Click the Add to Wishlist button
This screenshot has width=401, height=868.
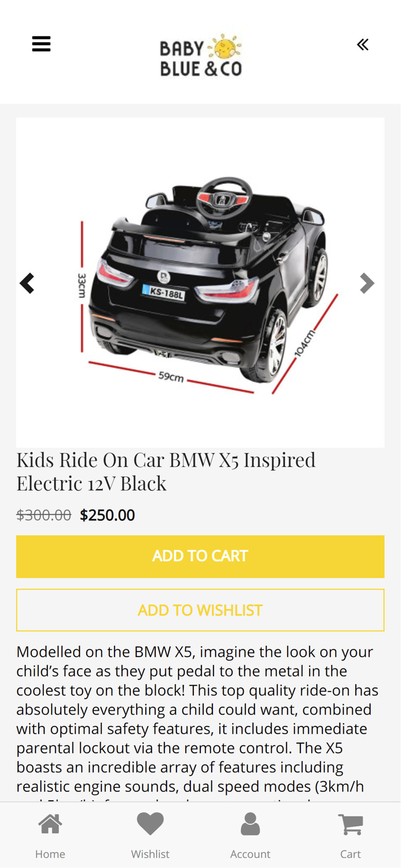click(x=200, y=610)
